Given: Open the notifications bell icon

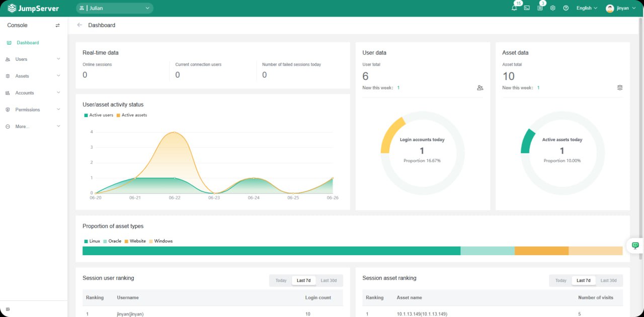Looking at the screenshot, I should click(514, 8).
